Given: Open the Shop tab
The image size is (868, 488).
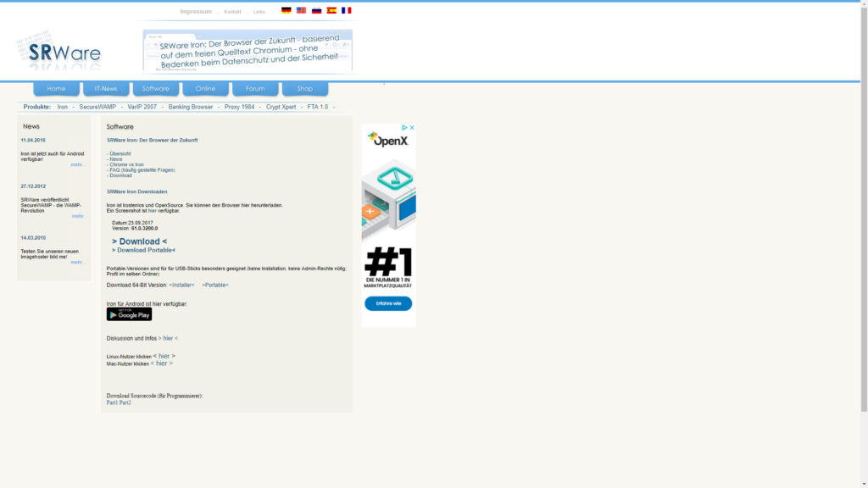Looking at the screenshot, I should [305, 88].
